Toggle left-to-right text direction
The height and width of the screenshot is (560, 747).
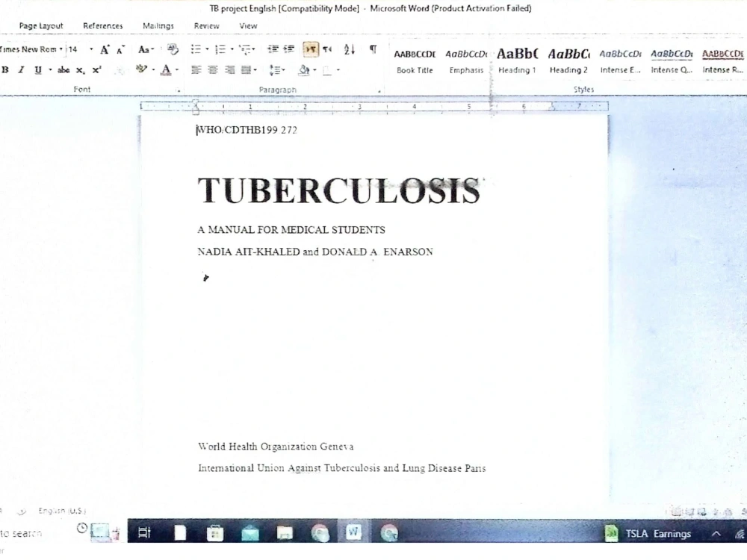pyautogui.click(x=311, y=49)
